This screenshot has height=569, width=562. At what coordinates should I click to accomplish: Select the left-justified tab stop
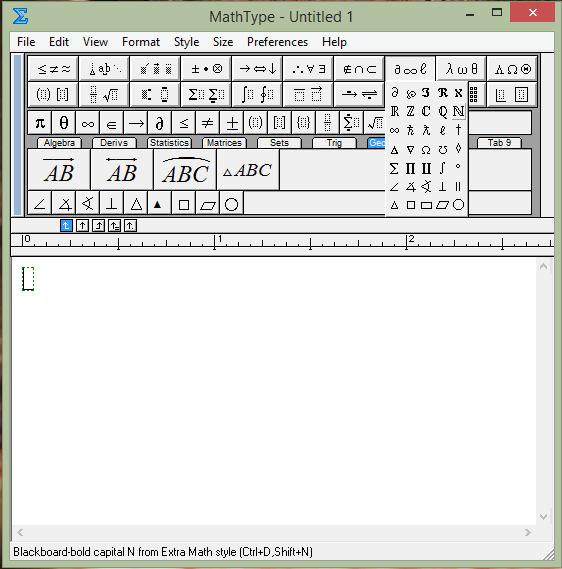[x=66, y=226]
